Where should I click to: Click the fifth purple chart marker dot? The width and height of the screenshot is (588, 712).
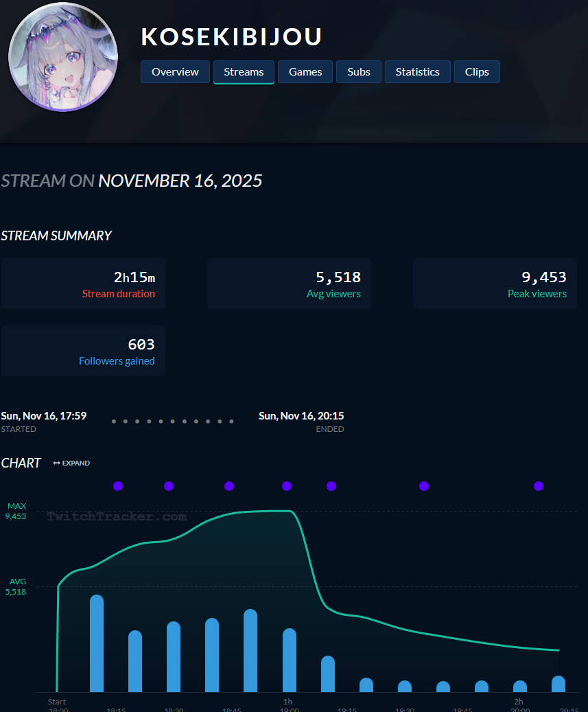331,486
